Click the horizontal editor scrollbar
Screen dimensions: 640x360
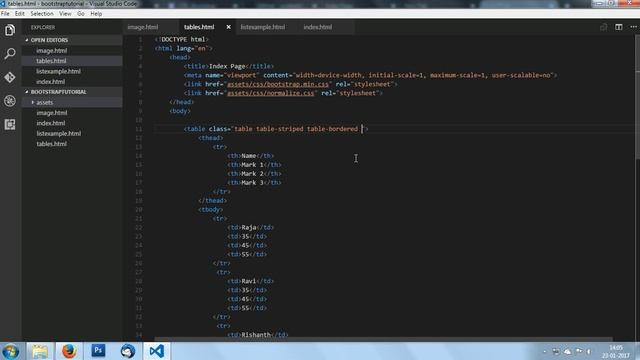383,339
